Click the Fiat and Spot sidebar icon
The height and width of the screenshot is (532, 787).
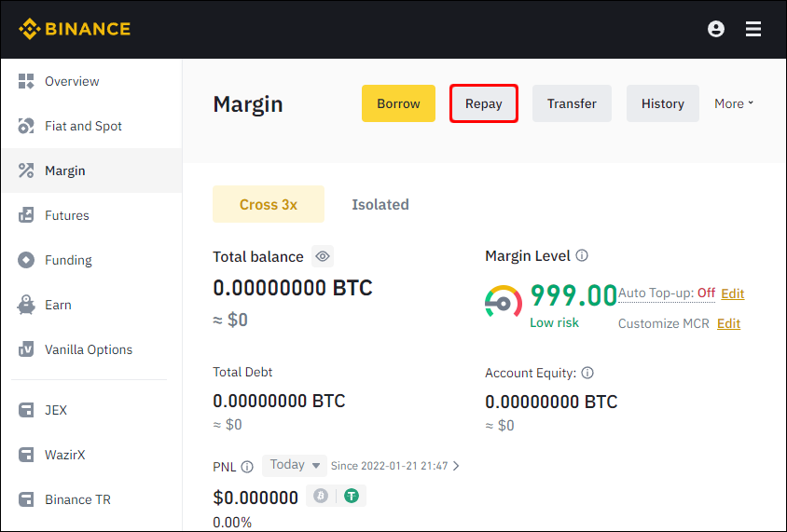point(26,126)
